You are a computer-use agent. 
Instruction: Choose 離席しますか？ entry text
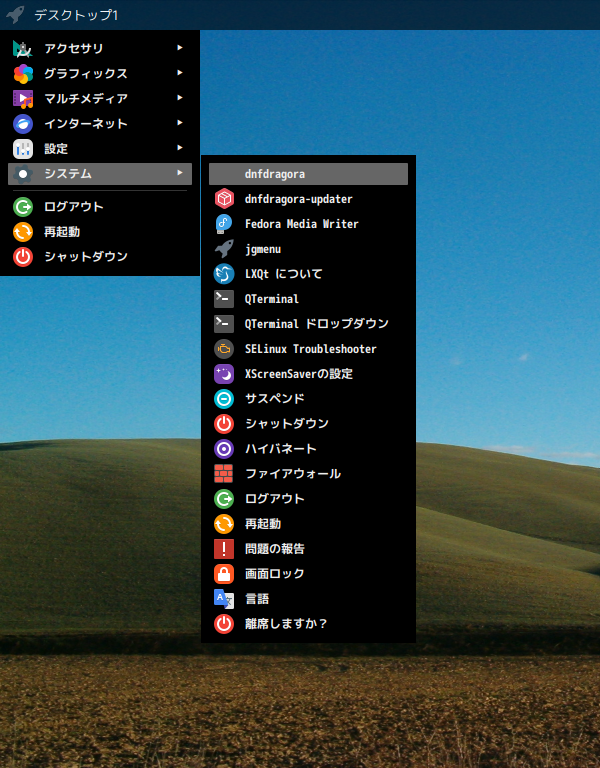click(x=286, y=624)
